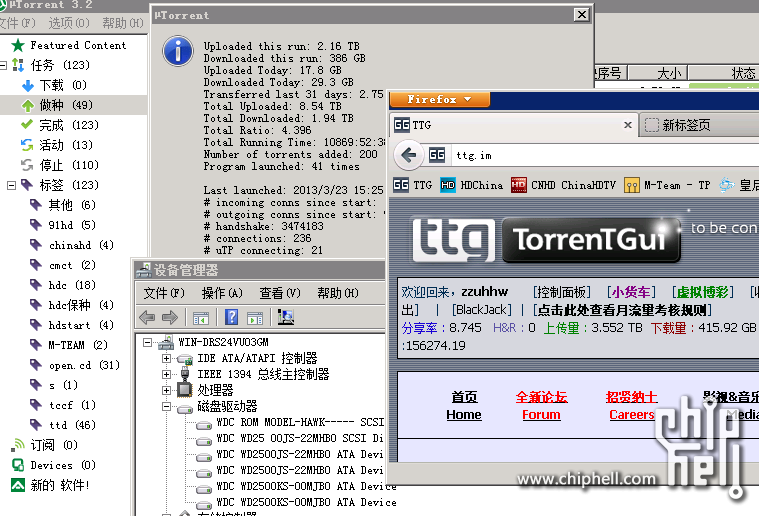The width and height of the screenshot is (759, 516).
Task: Open the Firefox orange menu dropdown
Action: [x=440, y=99]
